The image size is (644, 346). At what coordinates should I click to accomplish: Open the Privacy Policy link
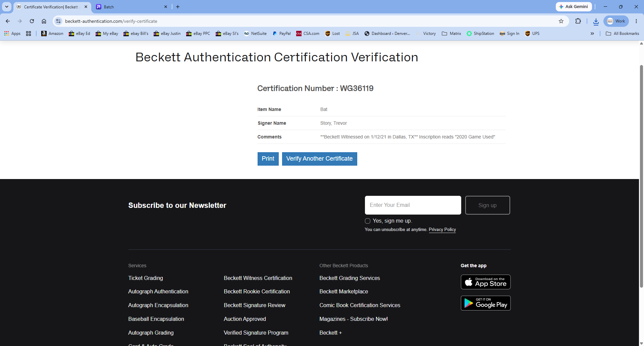[x=442, y=230]
